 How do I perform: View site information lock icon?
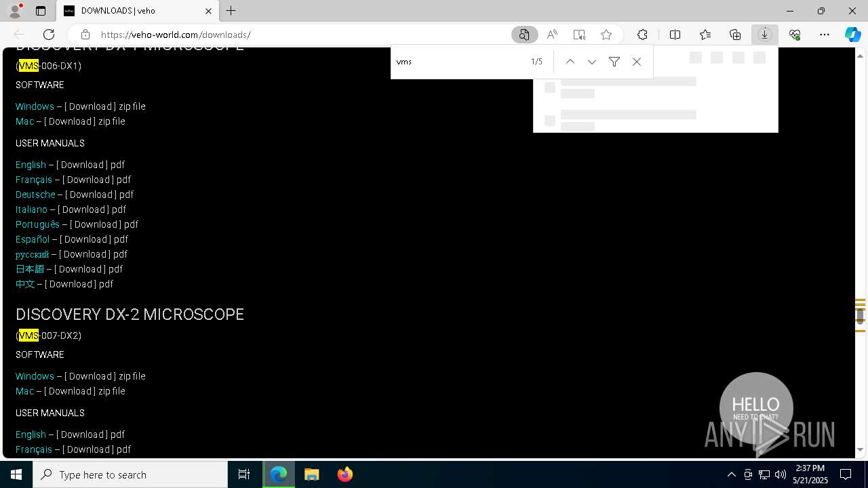(x=85, y=35)
